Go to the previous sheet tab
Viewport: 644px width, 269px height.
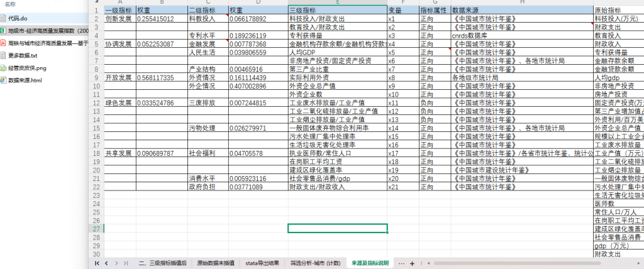106,263
